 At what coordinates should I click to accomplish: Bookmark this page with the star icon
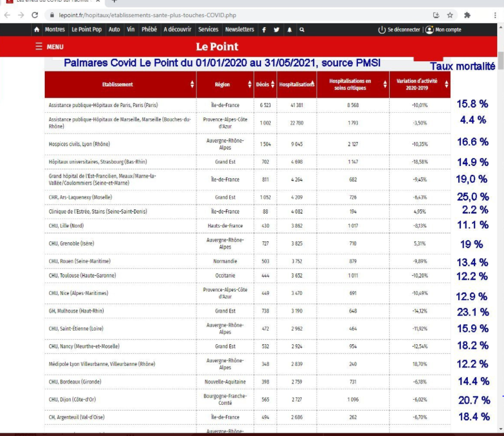450,15
